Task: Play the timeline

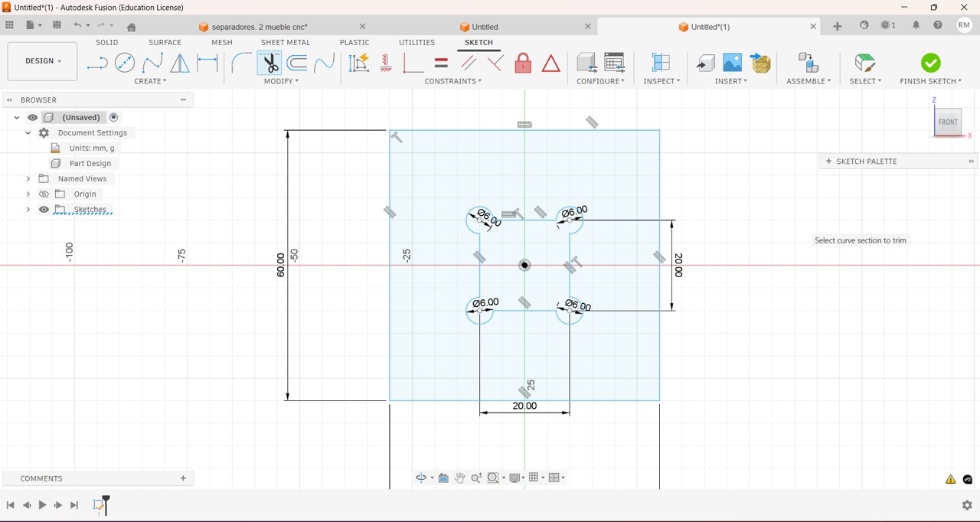Action: coord(42,505)
